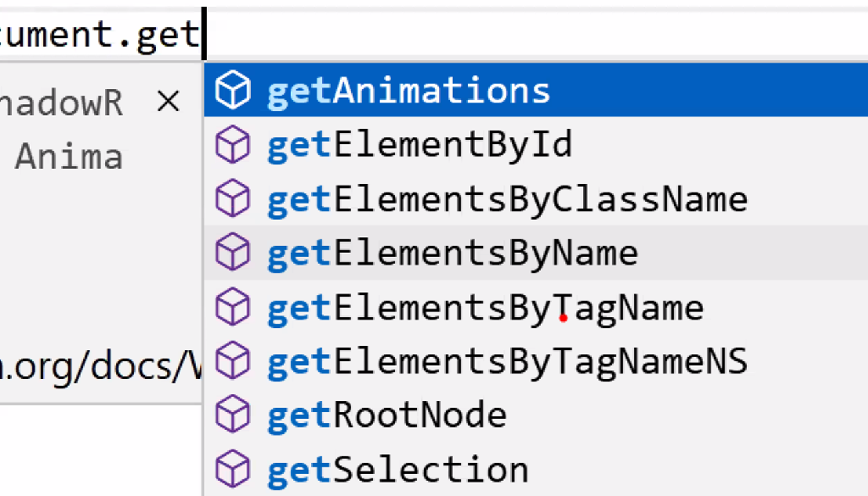Close the suggestion details panel
The height and width of the screenshot is (496, 868).
(169, 102)
